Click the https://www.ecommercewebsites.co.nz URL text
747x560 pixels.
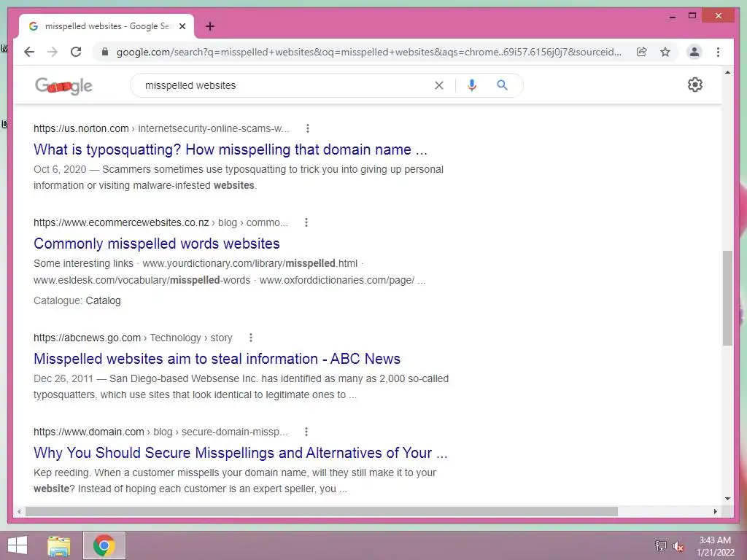[x=121, y=222]
